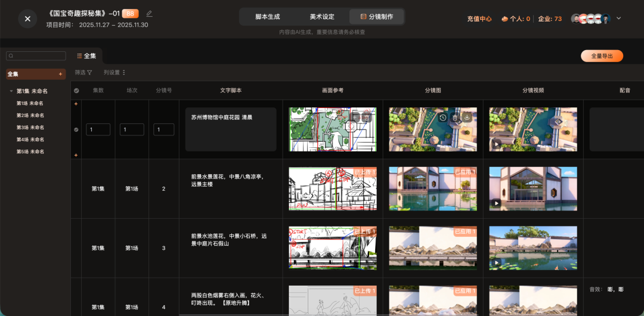Click the orange plus icon in the 全集 sidebar header
This screenshot has height=316, width=644.
point(60,75)
